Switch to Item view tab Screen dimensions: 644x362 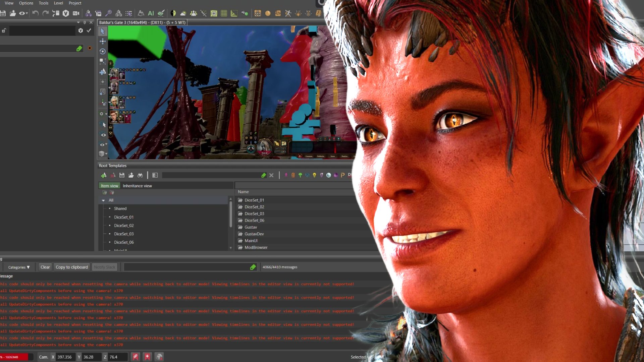pyautogui.click(x=109, y=186)
